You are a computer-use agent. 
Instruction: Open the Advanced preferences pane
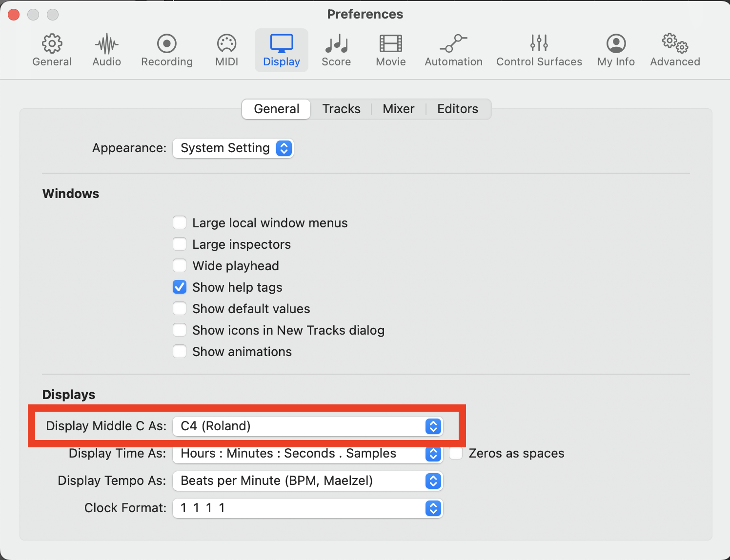coord(675,50)
